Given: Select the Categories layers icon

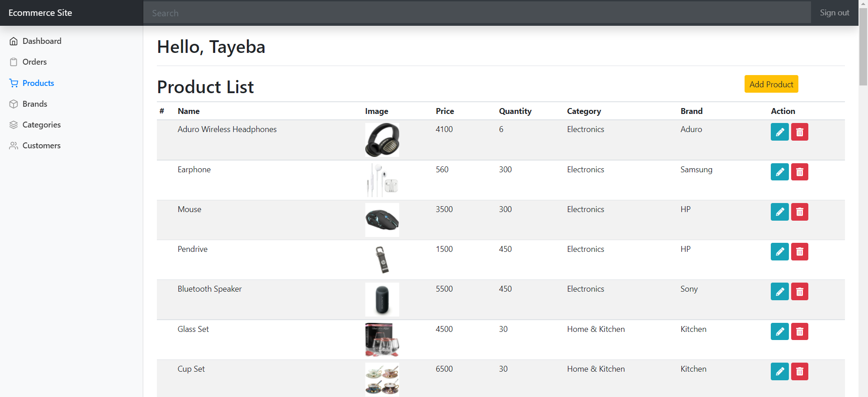Looking at the screenshot, I should pos(13,124).
